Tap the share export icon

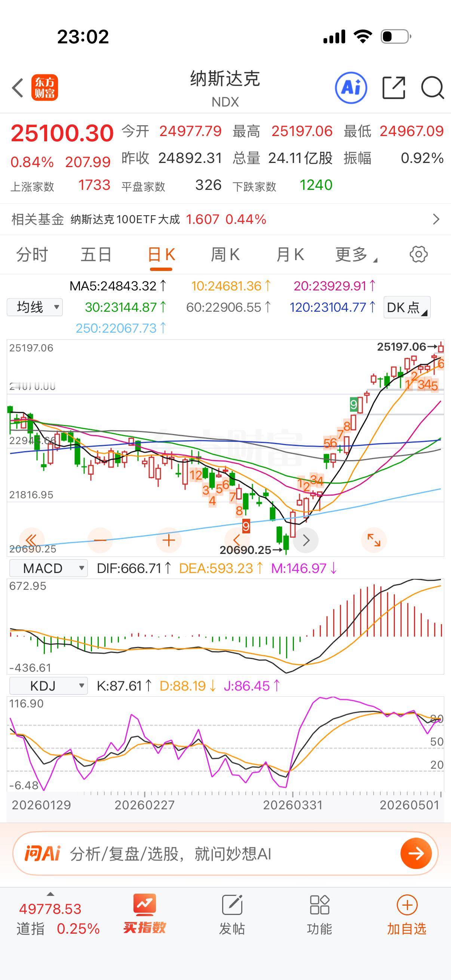(x=393, y=88)
